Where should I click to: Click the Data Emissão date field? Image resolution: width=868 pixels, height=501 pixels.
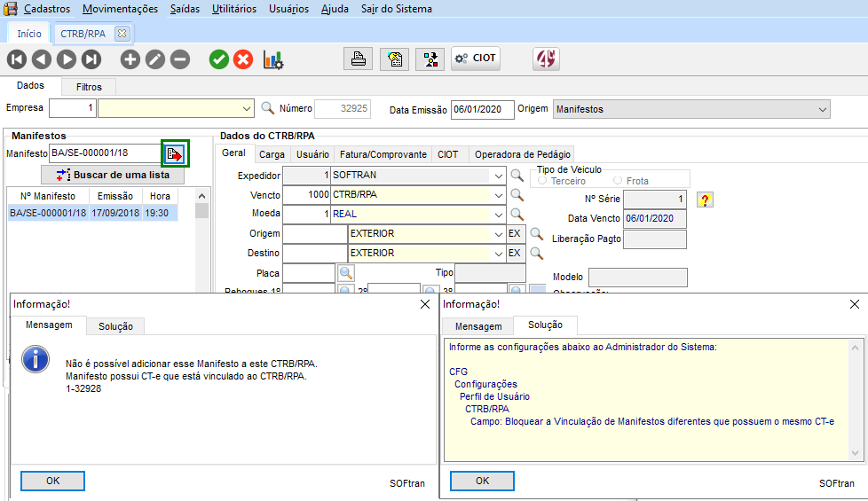pos(482,109)
